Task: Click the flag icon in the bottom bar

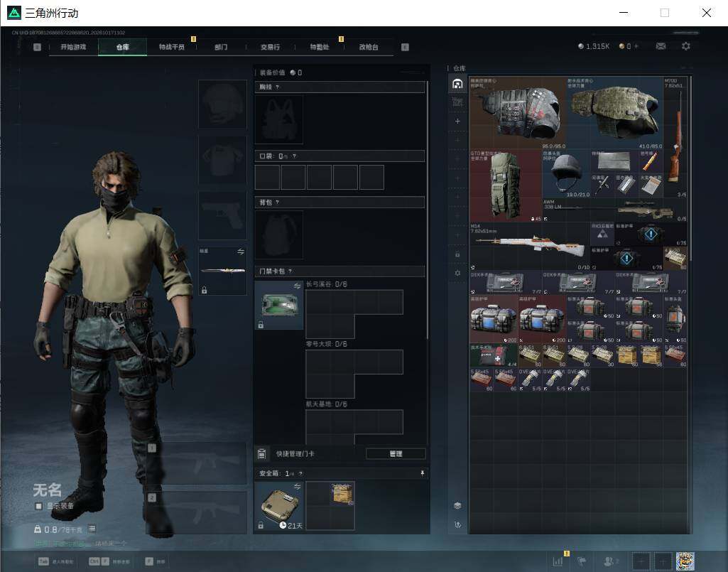Action: [581, 561]
